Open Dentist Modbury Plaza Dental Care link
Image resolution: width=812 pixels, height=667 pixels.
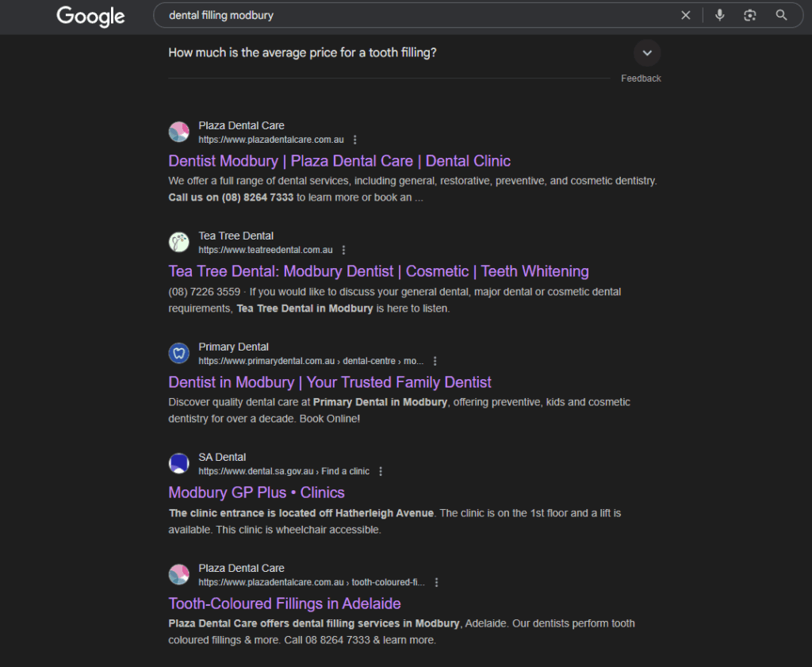[339, 161]
